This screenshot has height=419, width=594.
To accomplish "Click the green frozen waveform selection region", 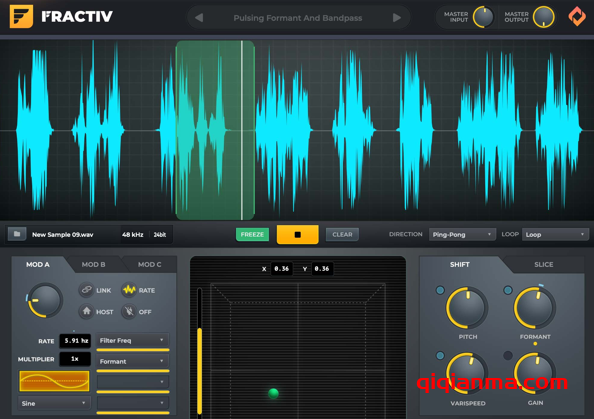I will pos(215,130).
